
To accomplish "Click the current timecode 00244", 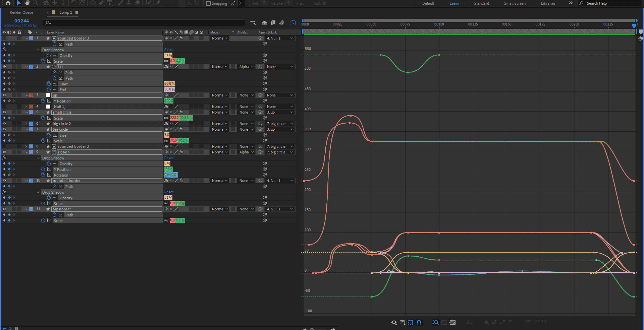I will 21,21.
